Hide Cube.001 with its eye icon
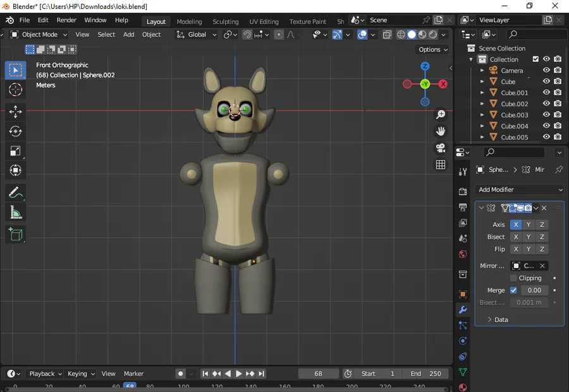This screenshot has width=569, height=392. click(x=546, y=92)
